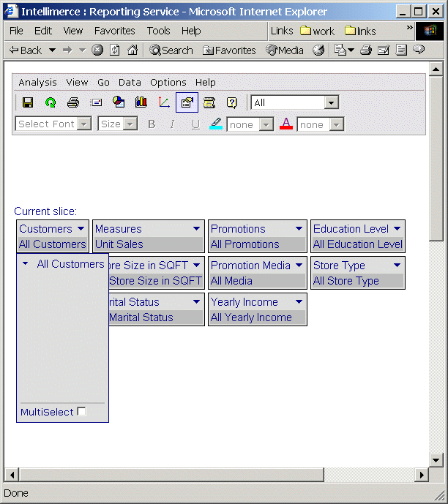Screen dimensions: 448x504
Task: Click the line graph axes icon
Action: point(164,102)
